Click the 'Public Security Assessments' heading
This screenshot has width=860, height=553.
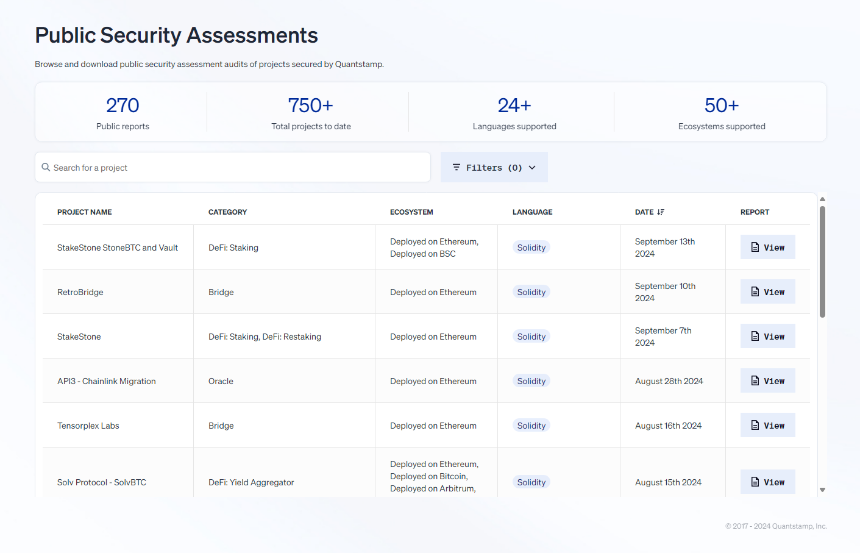[176, 35]
